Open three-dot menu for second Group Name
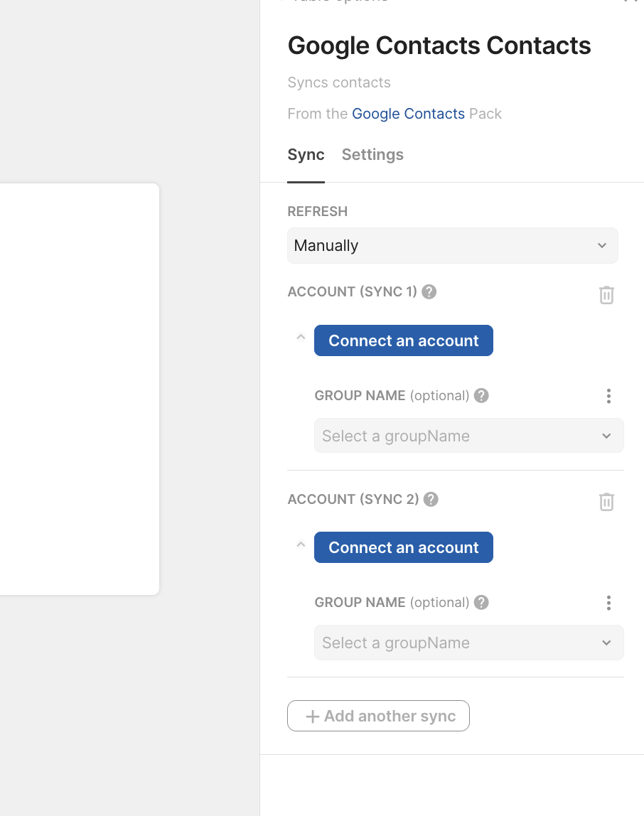This screenshot has height=816, width=644. [608, 603]
